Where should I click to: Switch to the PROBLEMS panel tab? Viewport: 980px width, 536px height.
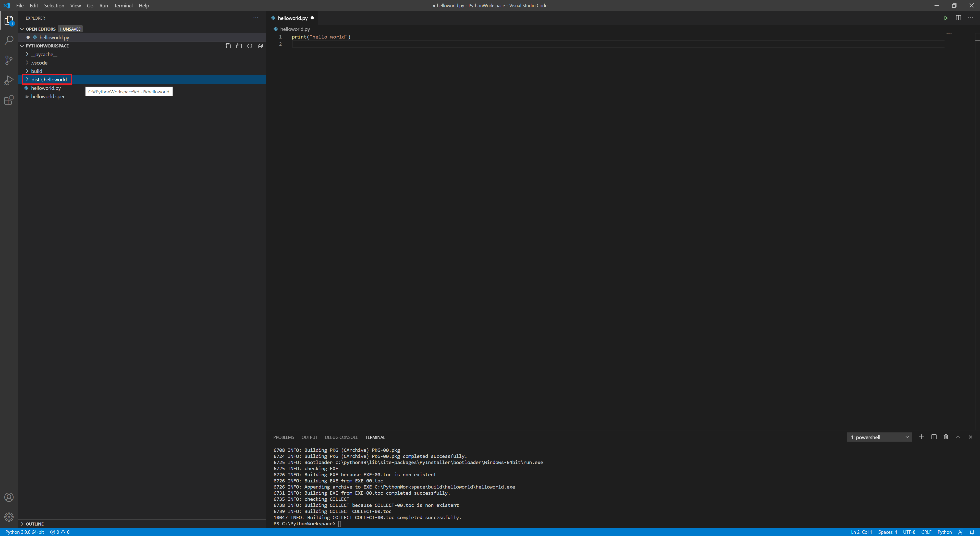[284, 437]
